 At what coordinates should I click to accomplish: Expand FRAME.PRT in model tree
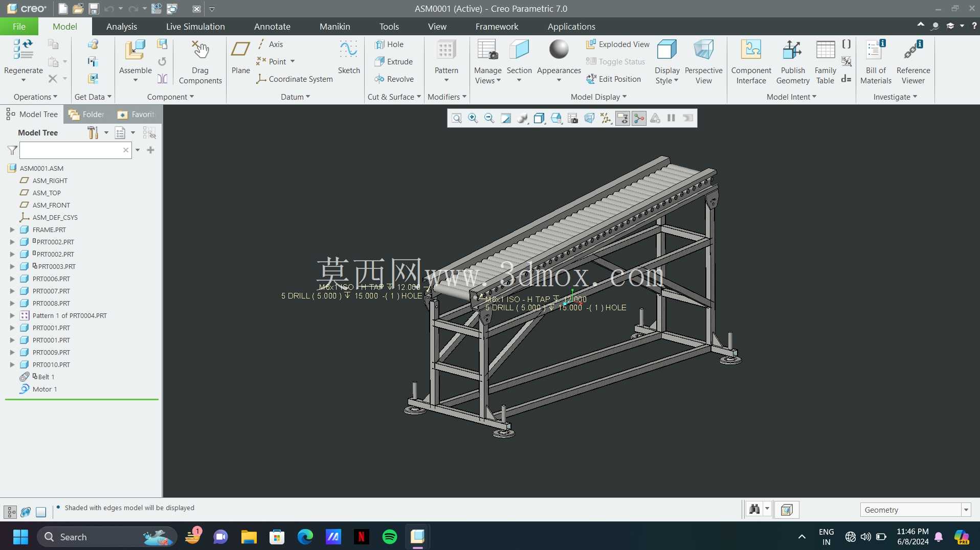coord(12,230)
